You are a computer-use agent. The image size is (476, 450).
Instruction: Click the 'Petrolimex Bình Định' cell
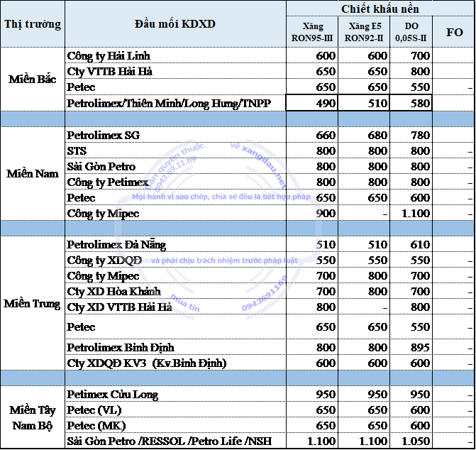[x=175, y=347]
